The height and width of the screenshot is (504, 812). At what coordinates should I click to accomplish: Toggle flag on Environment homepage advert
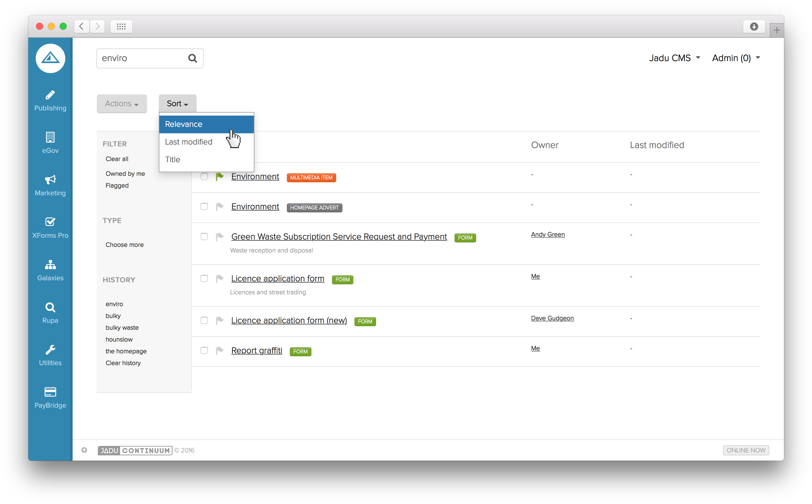click(220, 207)
